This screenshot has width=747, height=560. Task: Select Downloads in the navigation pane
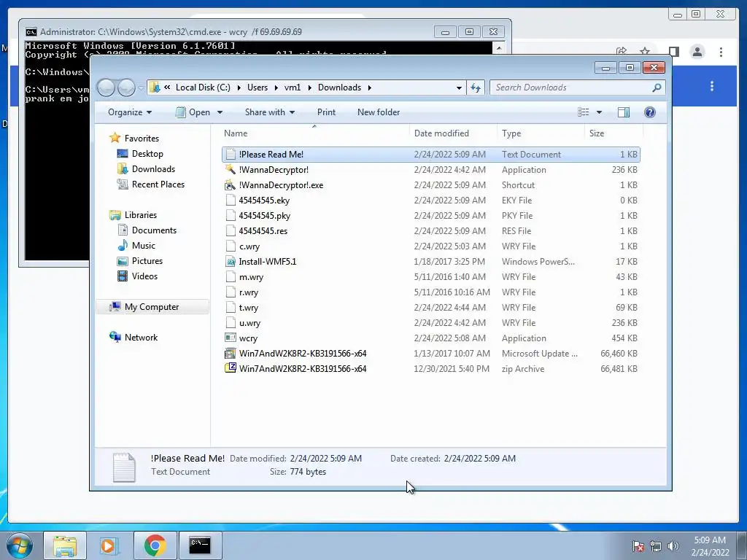153,169
